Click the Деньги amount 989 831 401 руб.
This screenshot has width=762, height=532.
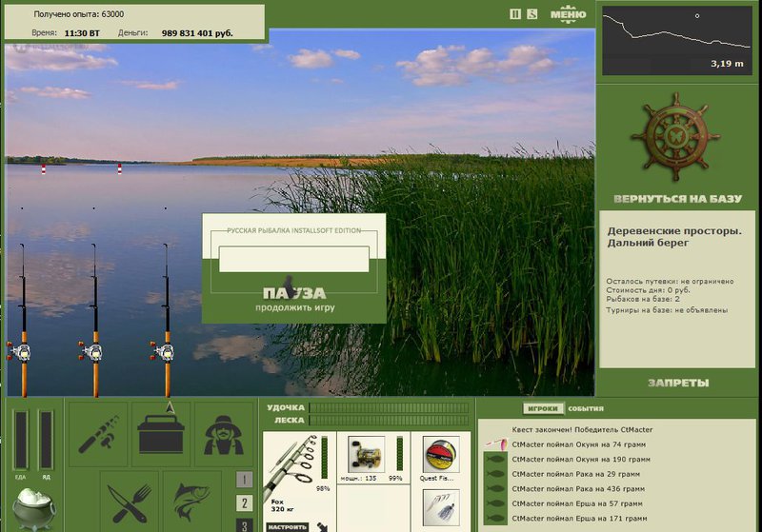tap(197, 33)
